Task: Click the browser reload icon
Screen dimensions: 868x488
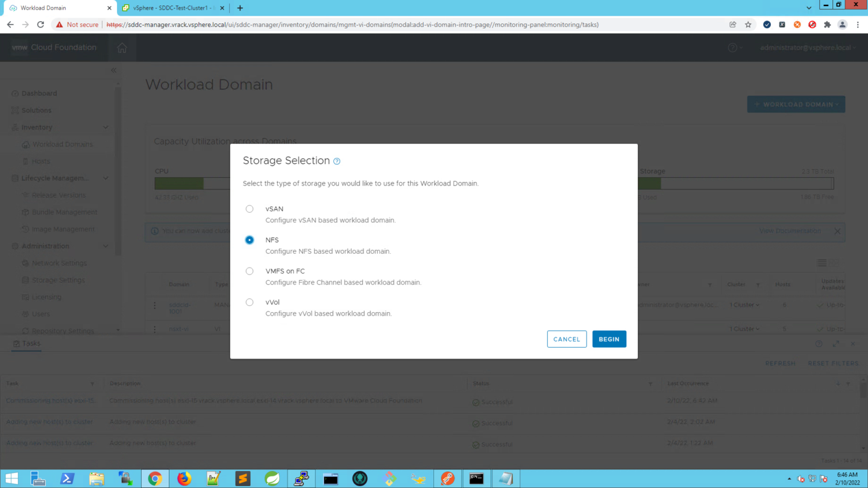Action: pos(40,25)
